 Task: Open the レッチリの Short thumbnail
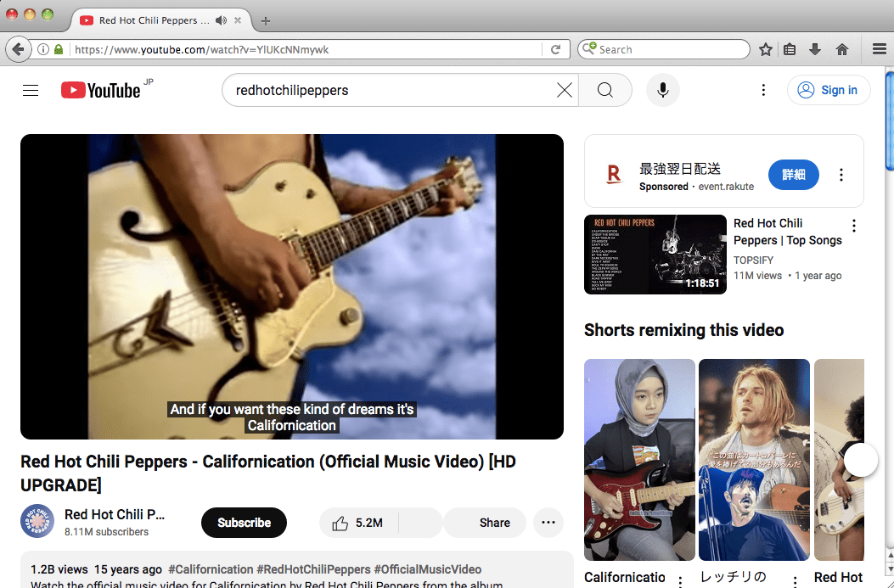coord(754,460)
